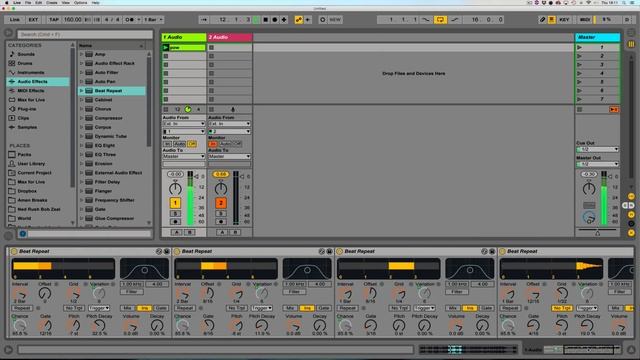
Task: Enable the KEY map mode switch
Action: point(564,20)
